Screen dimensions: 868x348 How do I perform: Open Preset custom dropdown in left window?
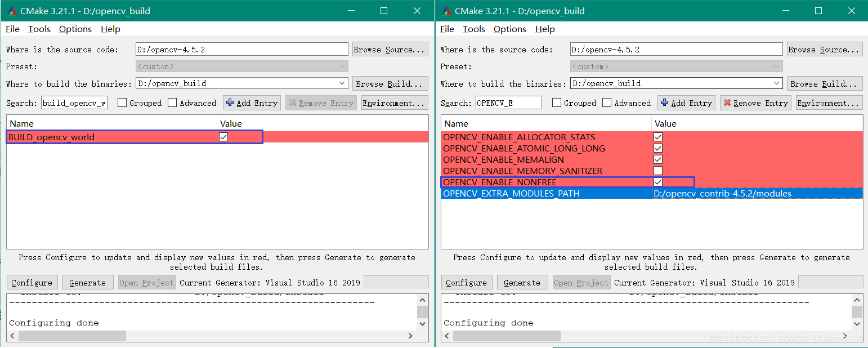(x=242, y=66)
